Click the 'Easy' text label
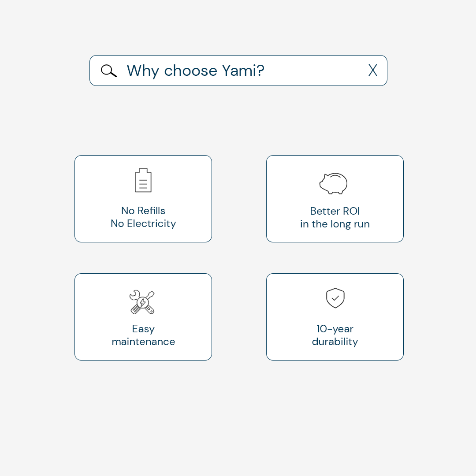The width and height of the screenshot is (476, 476). coord(143,329)
